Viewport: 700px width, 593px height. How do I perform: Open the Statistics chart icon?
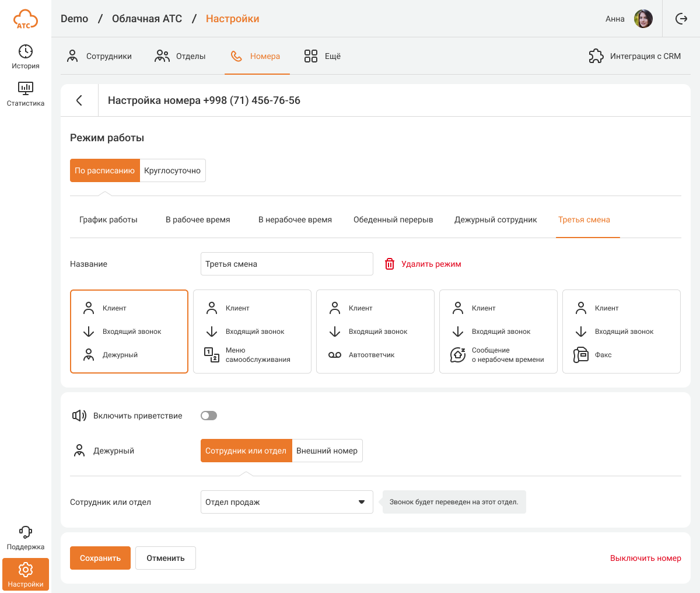(x=26, y=89)
